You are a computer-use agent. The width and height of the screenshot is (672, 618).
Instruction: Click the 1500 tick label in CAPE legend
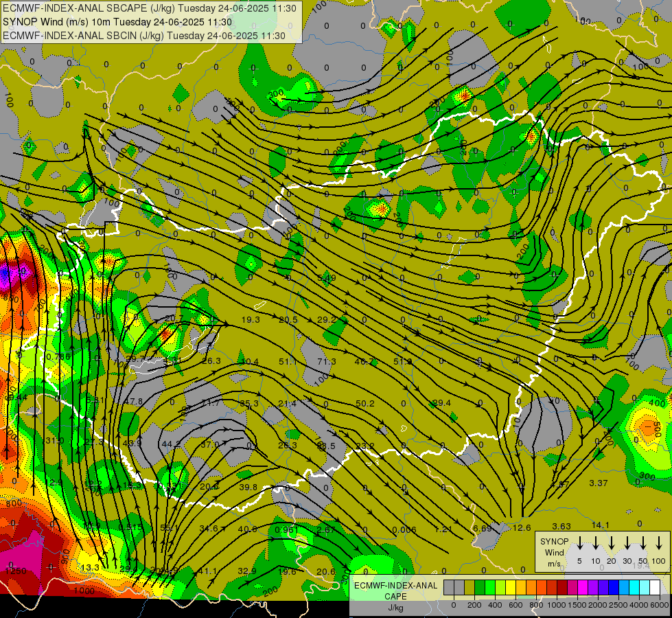click(577, 605)
